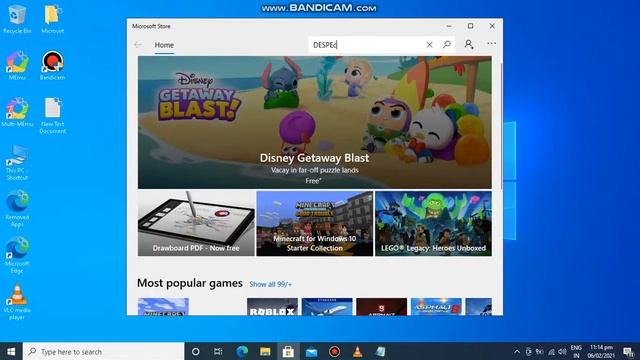Select the Bandicam desktop icon
This screenshot has height=360, width=640.
pyautogui.click(x=52, y=65)
